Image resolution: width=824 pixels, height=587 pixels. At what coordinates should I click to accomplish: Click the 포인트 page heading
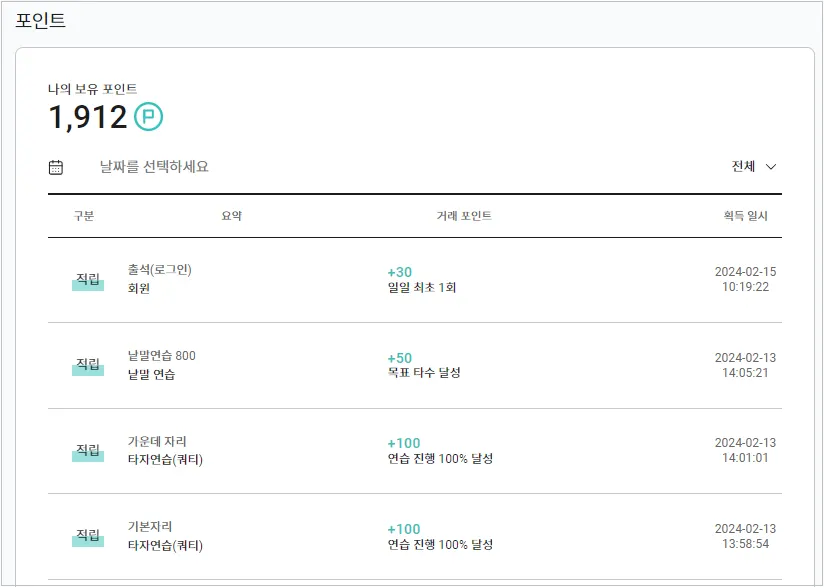coord(41,21)
